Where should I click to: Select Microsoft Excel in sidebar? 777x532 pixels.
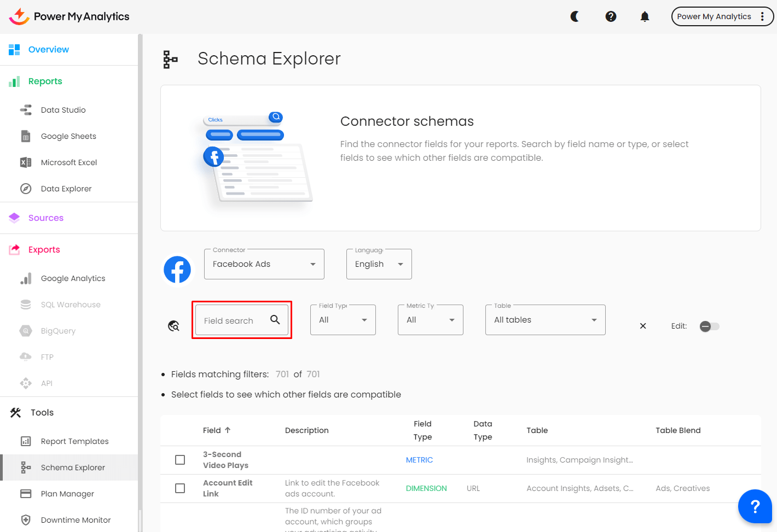click(69, 162)
